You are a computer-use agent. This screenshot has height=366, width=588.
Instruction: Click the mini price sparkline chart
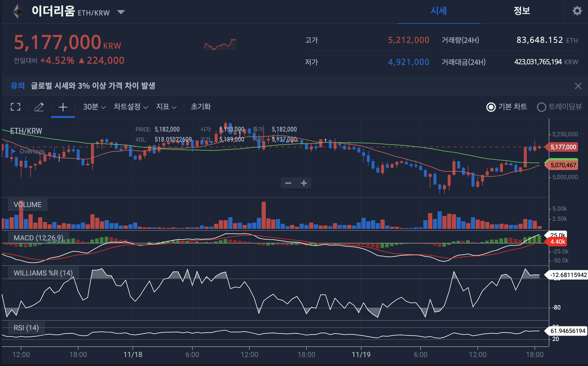220,44
